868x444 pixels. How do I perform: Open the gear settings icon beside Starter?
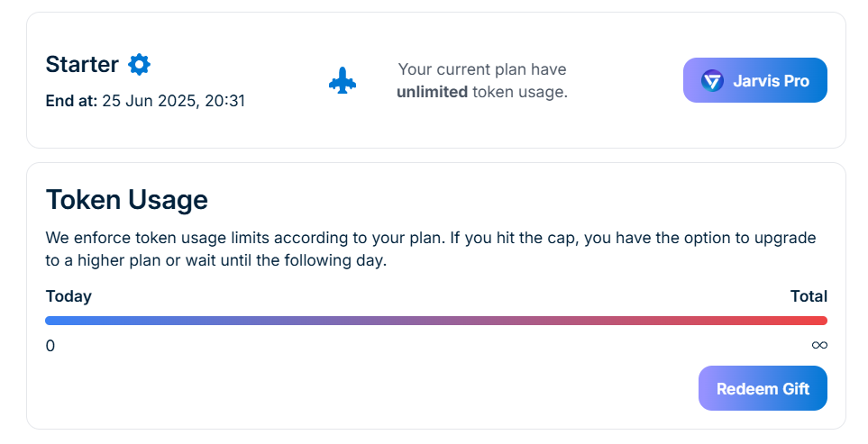tap(139, 64)
